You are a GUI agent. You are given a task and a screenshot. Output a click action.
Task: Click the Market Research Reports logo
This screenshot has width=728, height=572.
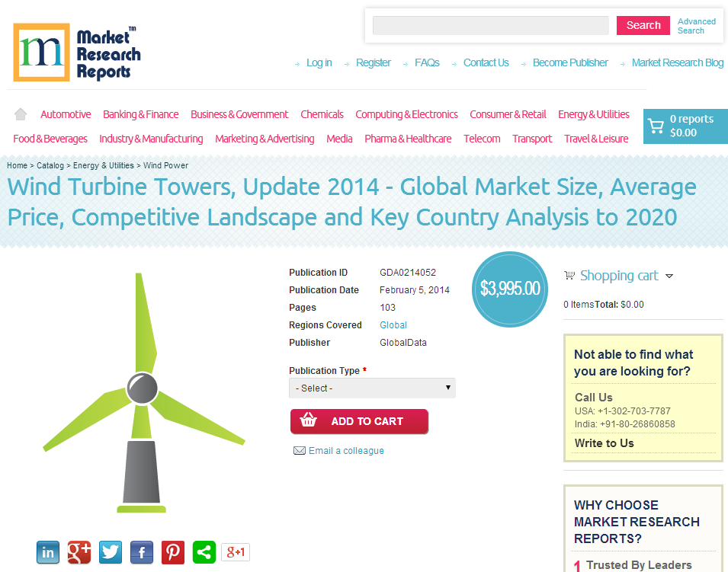[77, 53]
